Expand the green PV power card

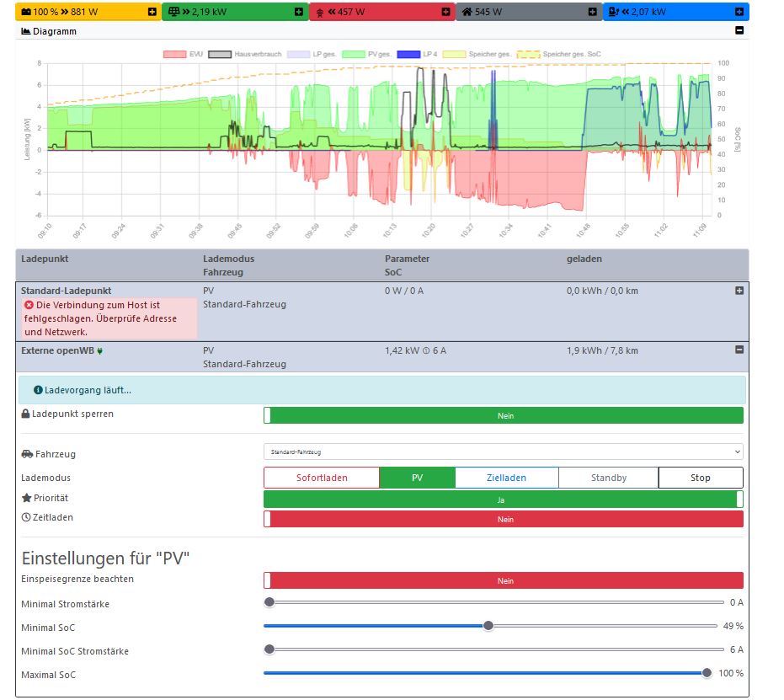pos(298,12)
